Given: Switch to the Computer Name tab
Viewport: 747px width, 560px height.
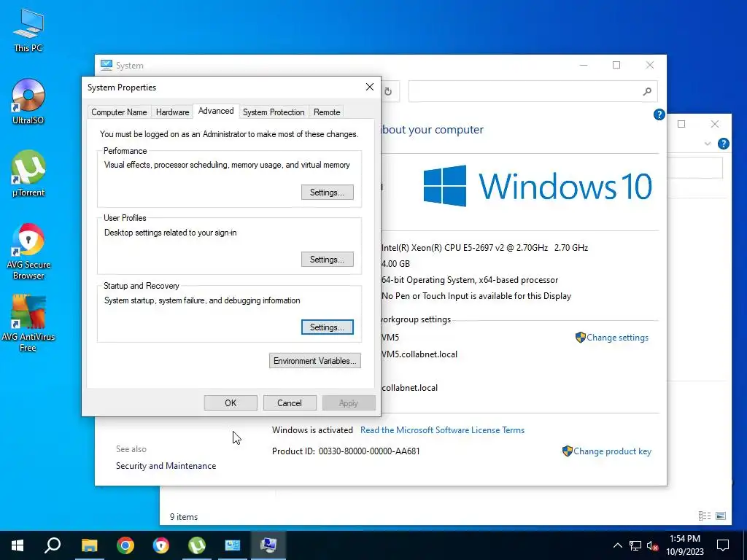Looking at the screenshot, I should 119,112.
